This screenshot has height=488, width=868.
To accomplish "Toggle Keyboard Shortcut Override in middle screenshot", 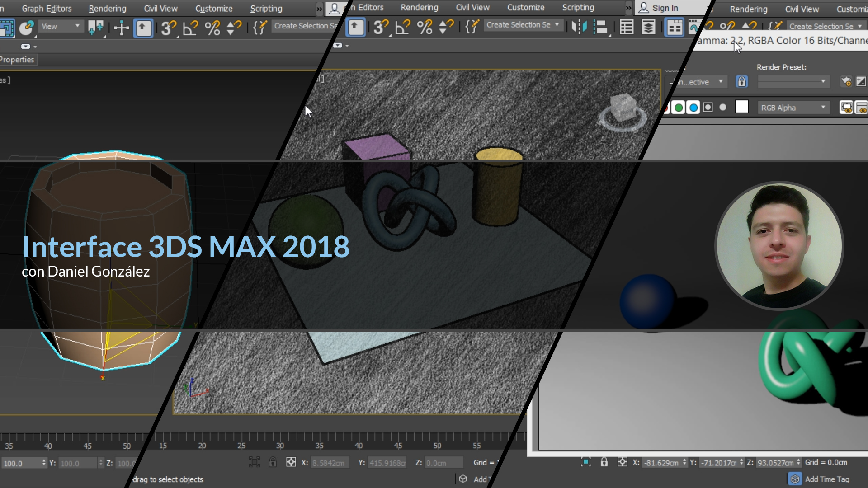I will (355, 27).
